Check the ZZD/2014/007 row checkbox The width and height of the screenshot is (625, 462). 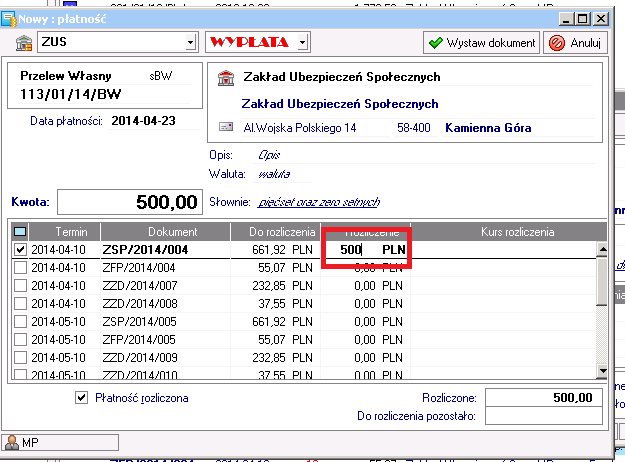pyautogui.click(x=20, y=285)
